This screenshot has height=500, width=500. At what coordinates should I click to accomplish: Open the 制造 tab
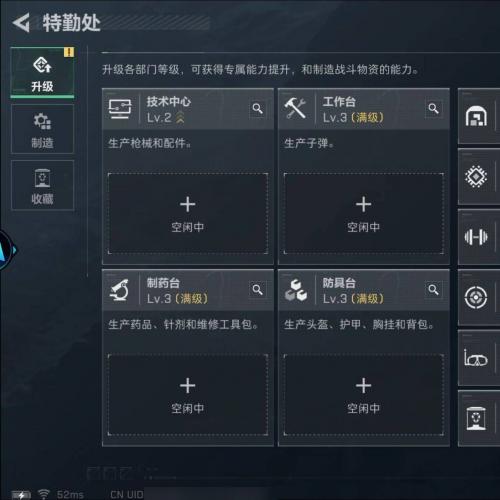click(x=42, y=129)
